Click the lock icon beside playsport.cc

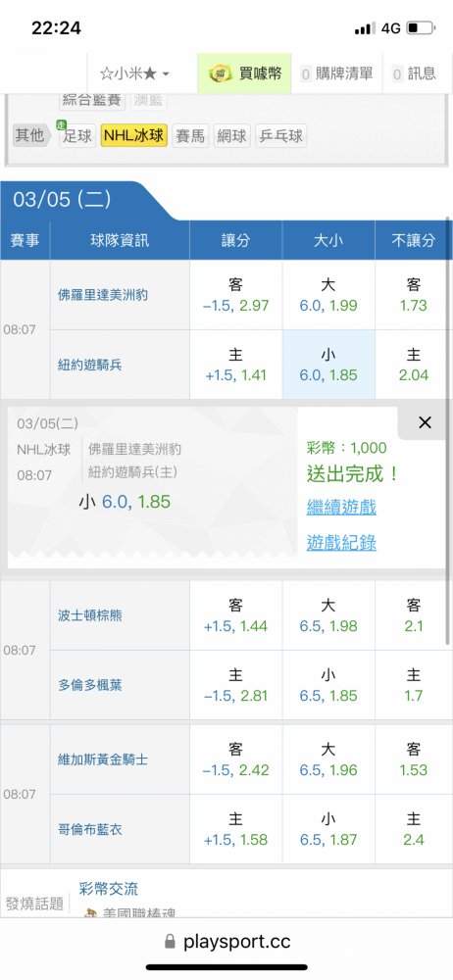170,942
